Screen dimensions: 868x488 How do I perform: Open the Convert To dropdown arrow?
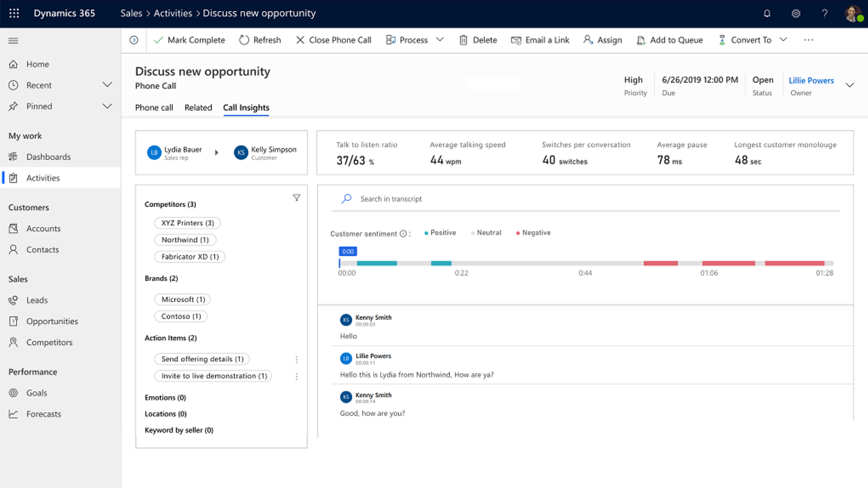point(783,40)
